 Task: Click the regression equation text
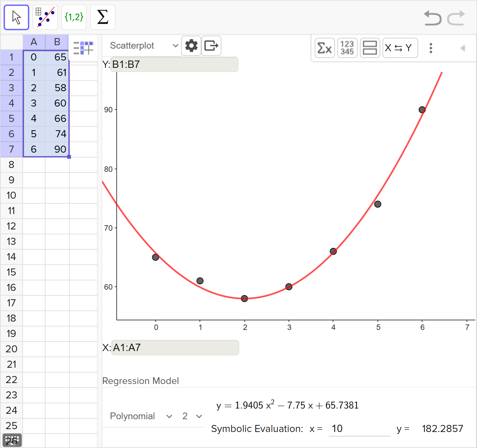287,405
